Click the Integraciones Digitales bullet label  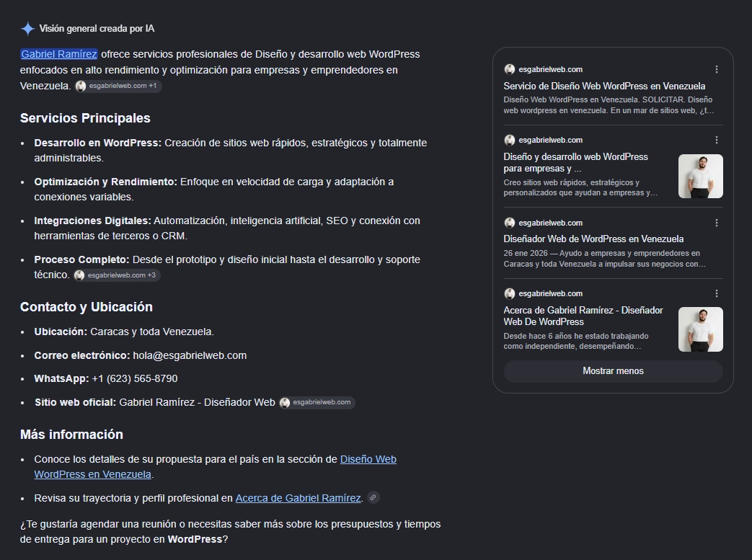[92, 221]
